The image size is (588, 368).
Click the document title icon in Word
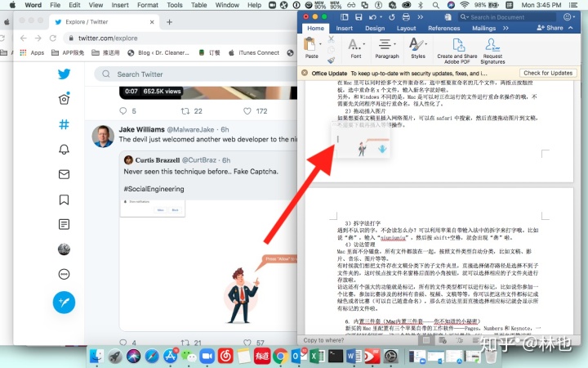click(448, 17)
